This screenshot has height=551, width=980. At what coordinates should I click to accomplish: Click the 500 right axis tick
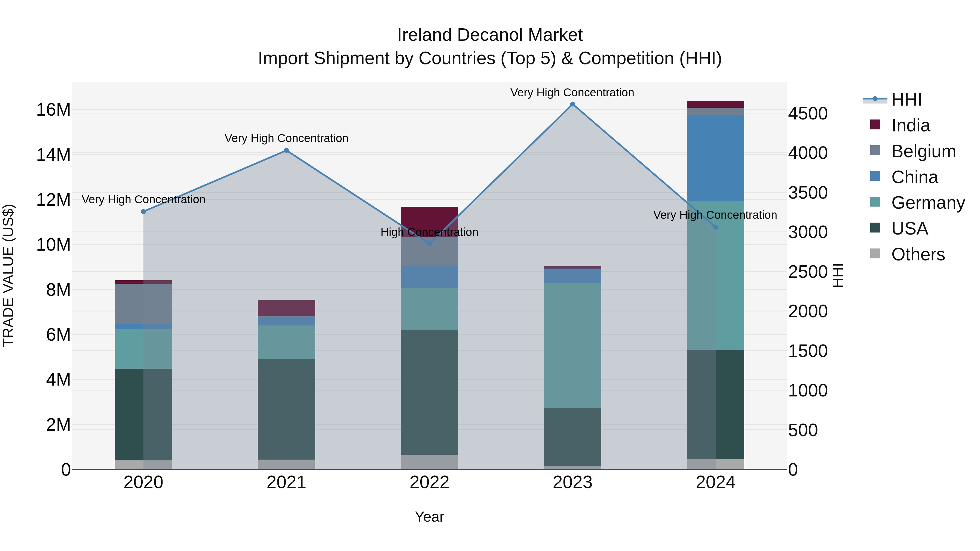pyautogui.click(x=803, y=430)
